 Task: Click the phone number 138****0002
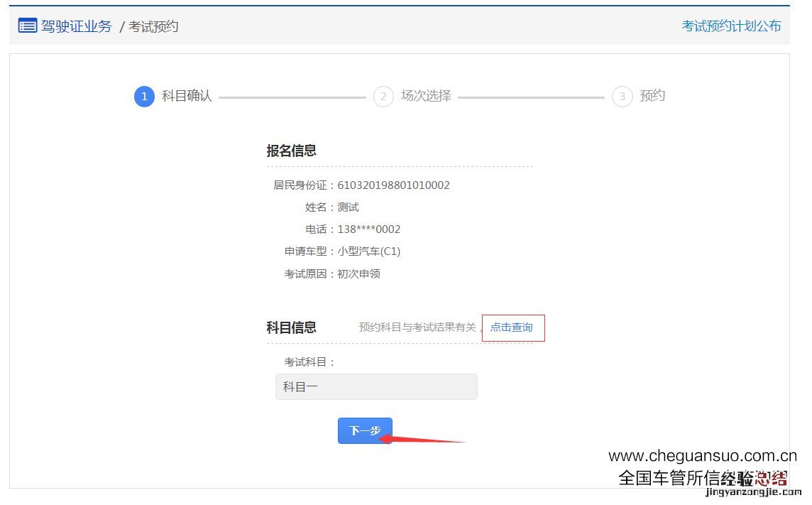(x=369, y=229)
